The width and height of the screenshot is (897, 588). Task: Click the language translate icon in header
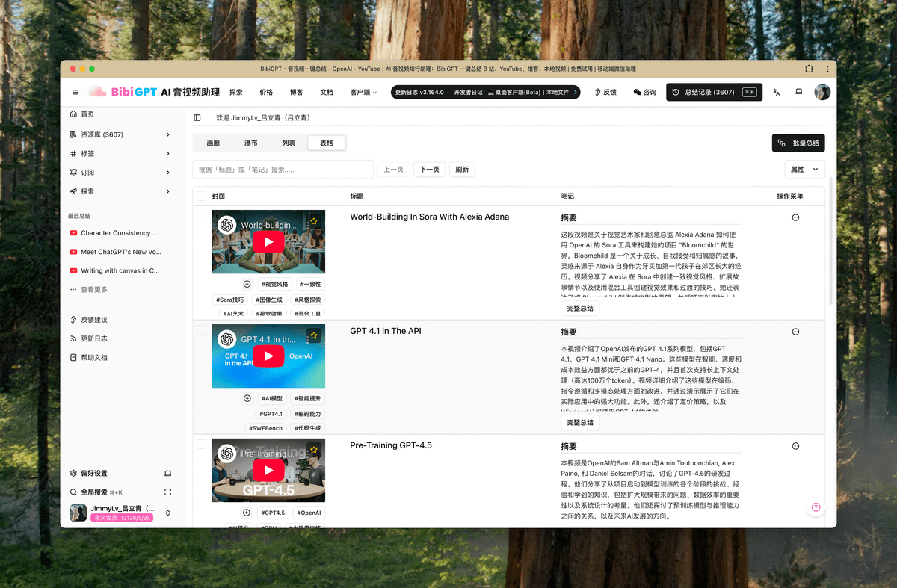click(776, 93)
